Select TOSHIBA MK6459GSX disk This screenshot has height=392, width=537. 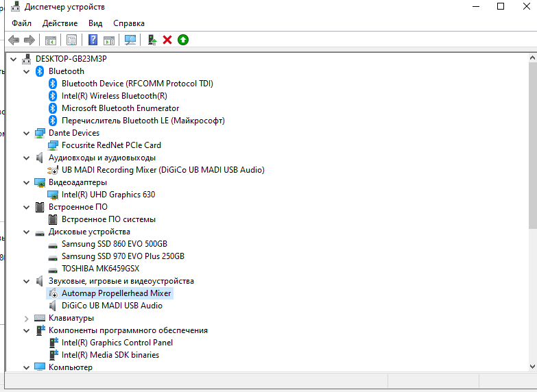pyautogui.click(x=100, y=269)
